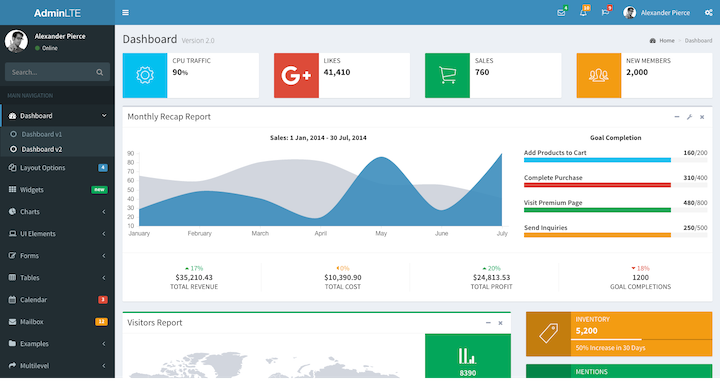Expand the Examples submenu arrow
The width and height of the screenshot is (720, 389).
click(x=104, y=344)
